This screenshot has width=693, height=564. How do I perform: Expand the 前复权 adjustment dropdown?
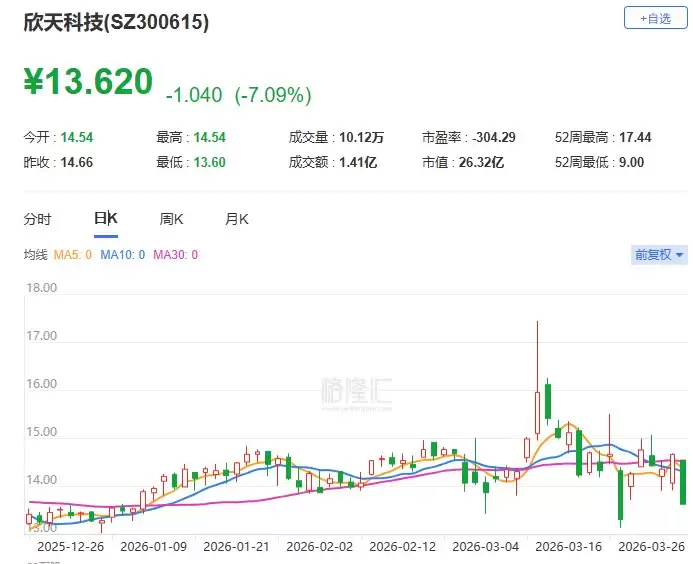[659, 254]
